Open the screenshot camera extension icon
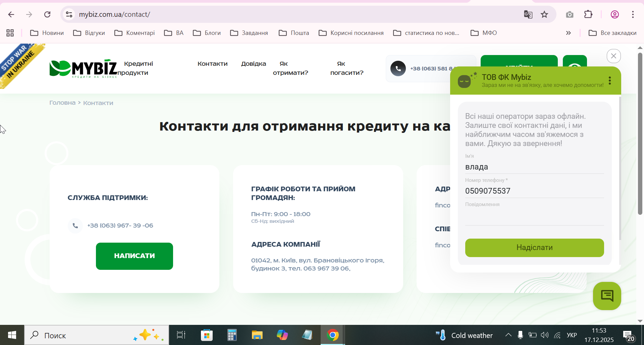The width and height of the screenshot is (644, 345). [570, 14]
